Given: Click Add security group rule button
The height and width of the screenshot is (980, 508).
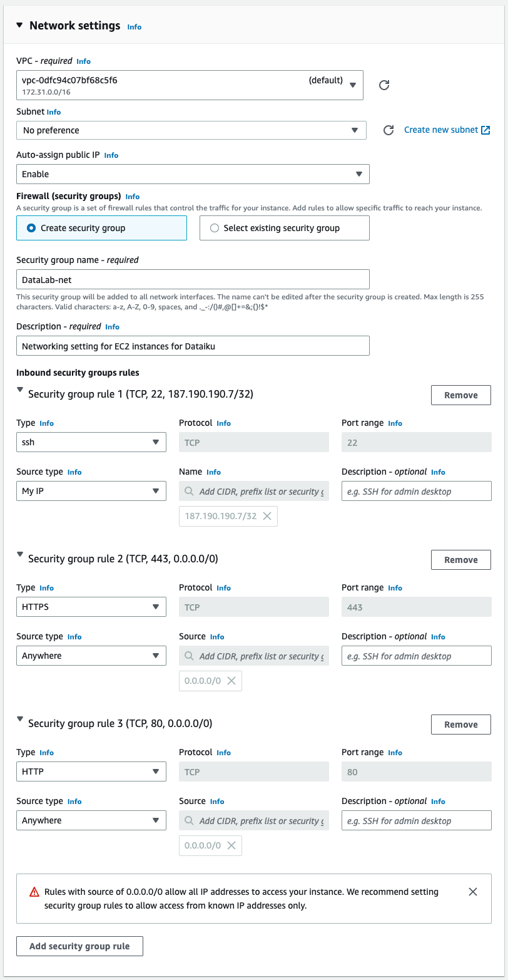Looking at the screenshot, I should click(79, 946).
